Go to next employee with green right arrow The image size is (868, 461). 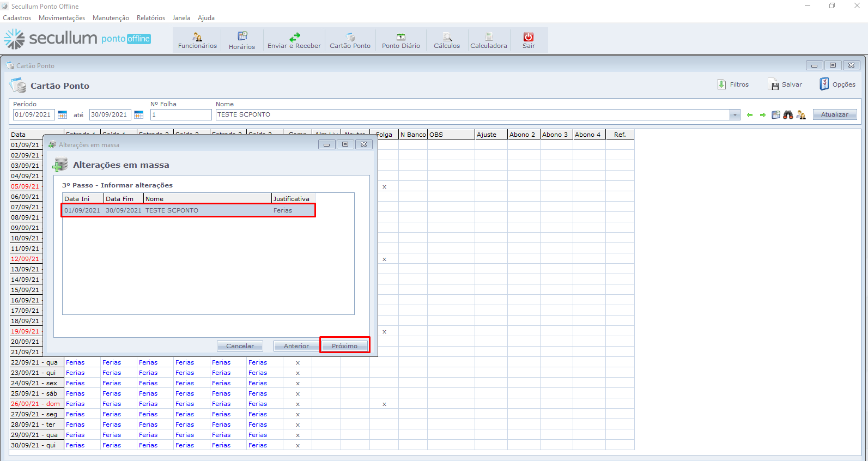tap(763, 115)
